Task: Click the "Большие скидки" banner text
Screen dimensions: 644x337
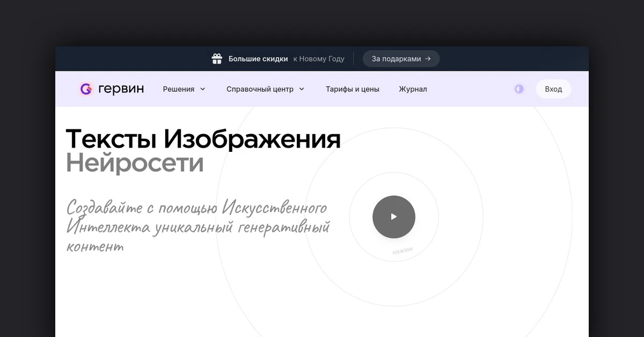Action: (x=258, y=59)
